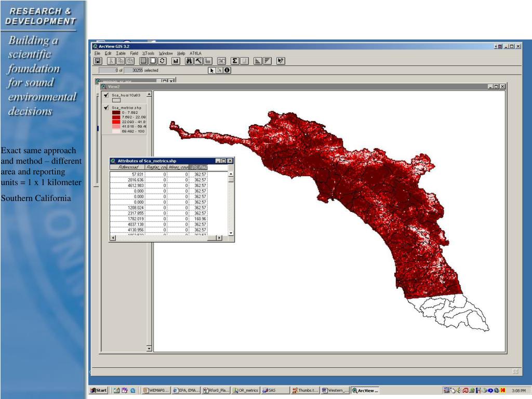
Task: Switch to the OR_metrics taskbar window
Action: (x=246, y=391)
